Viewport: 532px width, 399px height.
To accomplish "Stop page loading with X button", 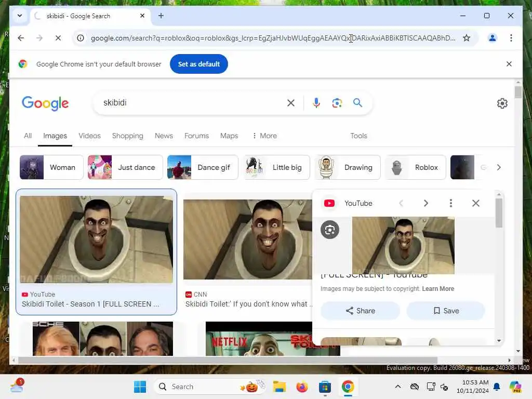I will (58, 38).
